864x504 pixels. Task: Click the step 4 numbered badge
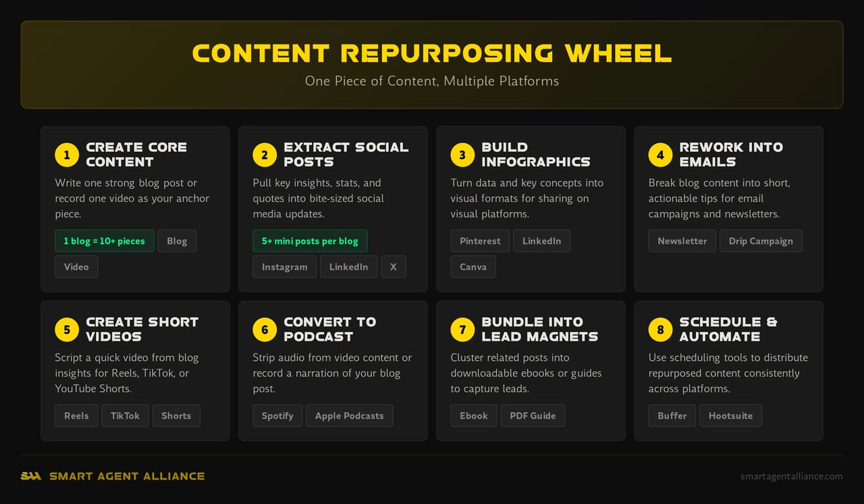(x=660, y=155)
